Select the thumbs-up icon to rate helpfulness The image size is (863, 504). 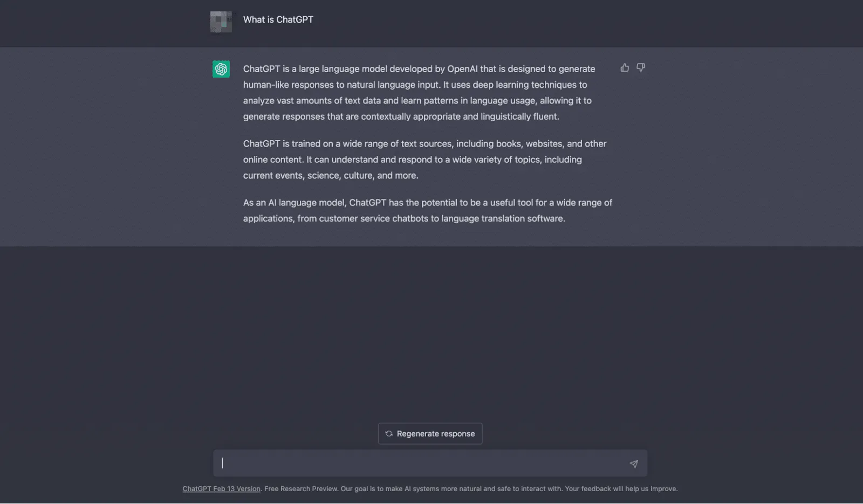pos(624,67)
